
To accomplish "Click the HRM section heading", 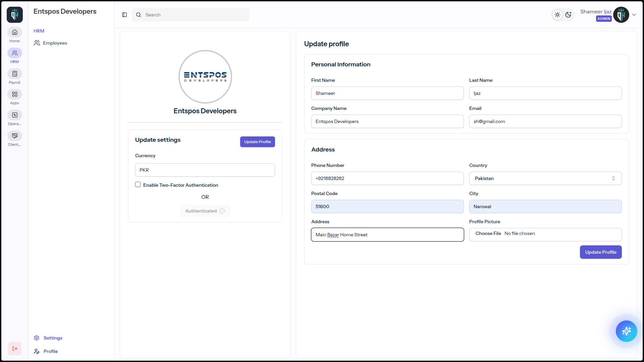I will pos(39,31).
